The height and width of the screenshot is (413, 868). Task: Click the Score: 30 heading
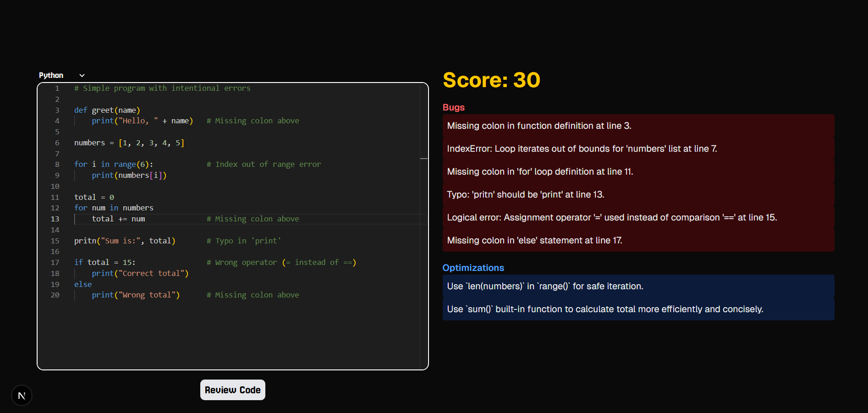(x=491, y=80)
